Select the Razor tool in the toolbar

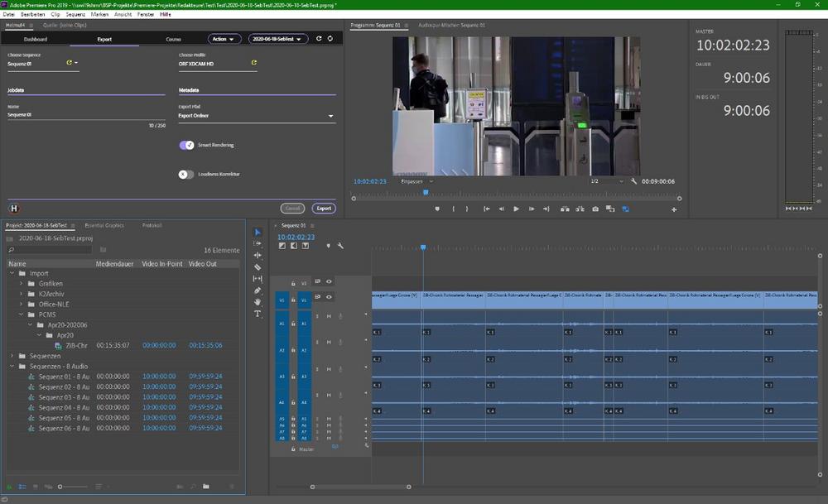click(258, 267)
